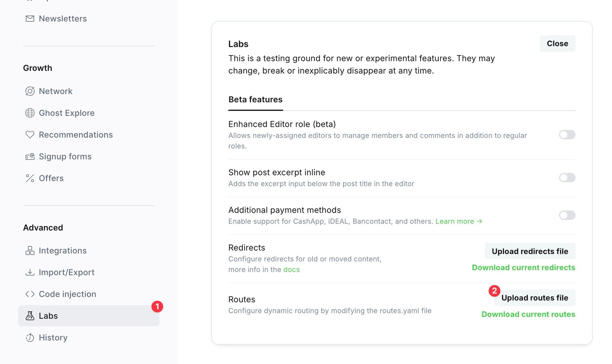Enable the Enhanced Editor role toggle
Image resolution: width=612 pixels, height=364 pixels.
pyautogui.click(x=567, y=135)
